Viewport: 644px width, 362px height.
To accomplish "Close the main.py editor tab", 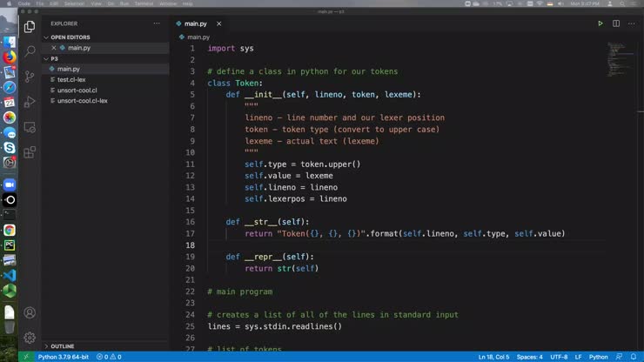I will (219, 23).
